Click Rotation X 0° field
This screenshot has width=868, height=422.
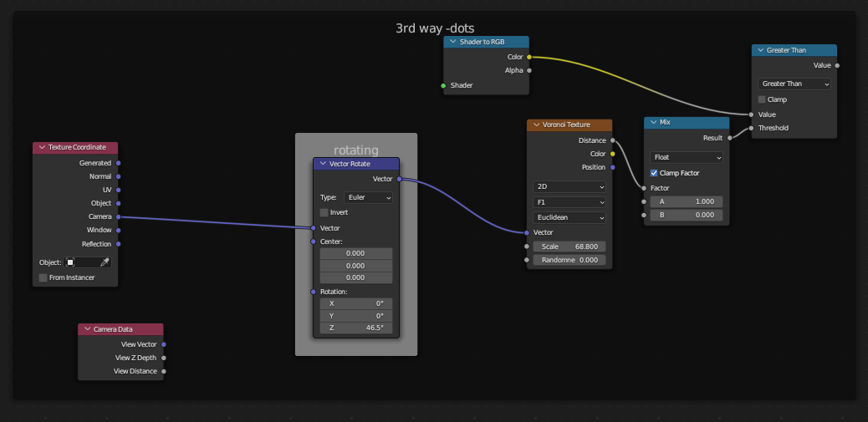tap(356, 303)
